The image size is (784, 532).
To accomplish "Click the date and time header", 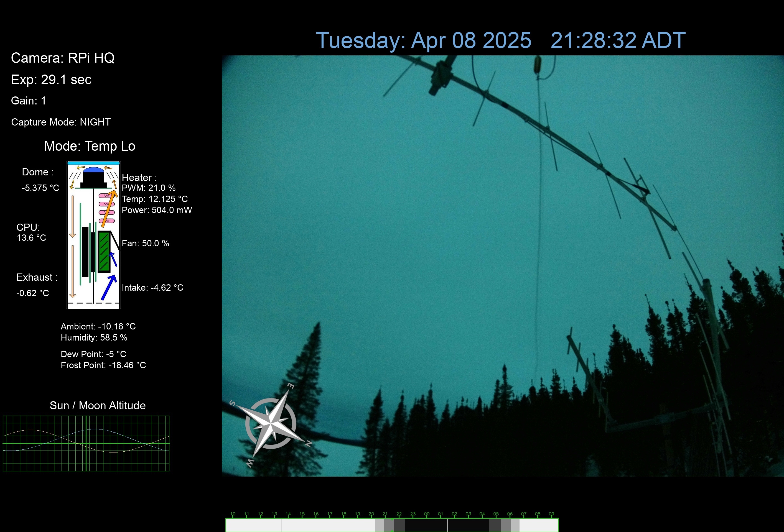I will coord(501,40).
